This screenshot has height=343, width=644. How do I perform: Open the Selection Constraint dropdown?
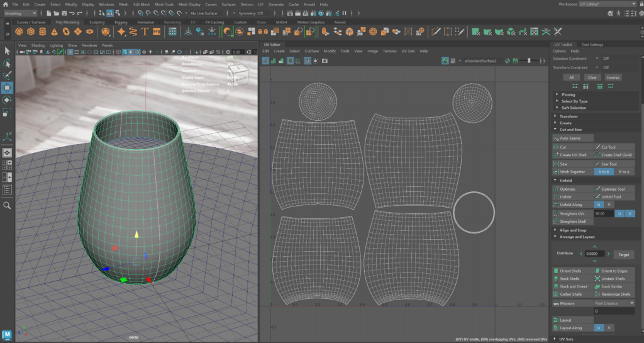[x=597, y=59]
